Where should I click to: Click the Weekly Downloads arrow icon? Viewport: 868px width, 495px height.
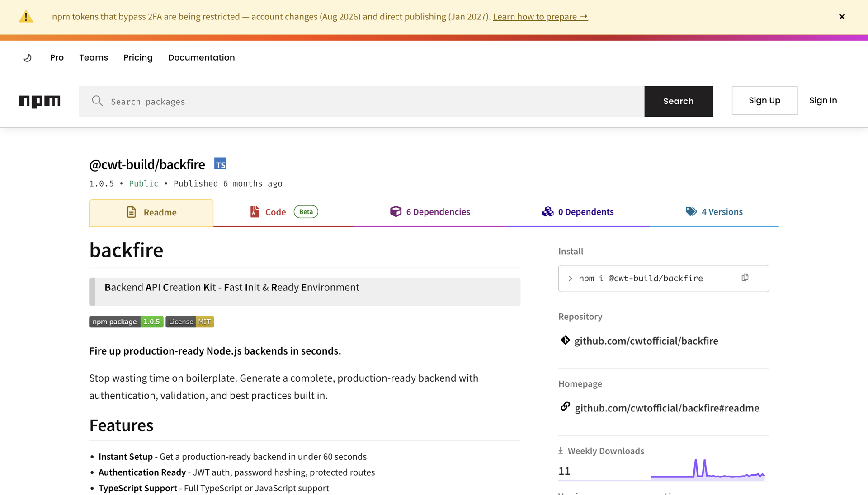pos(561,451)
